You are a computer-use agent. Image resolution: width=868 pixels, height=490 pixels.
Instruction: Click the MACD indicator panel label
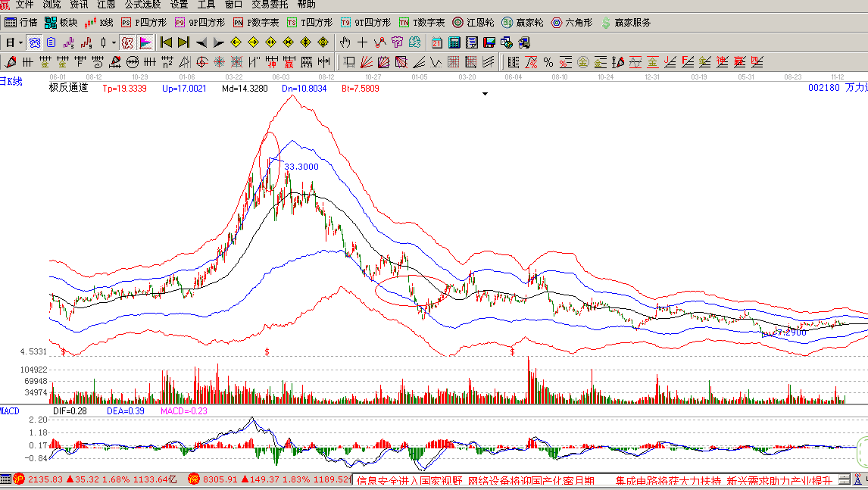pyautogui.click(x=10, y=410)
